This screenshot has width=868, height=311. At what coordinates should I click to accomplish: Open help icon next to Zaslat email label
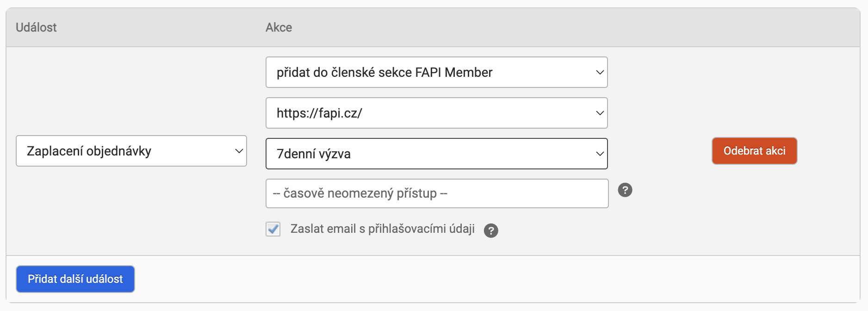(491, 230)
